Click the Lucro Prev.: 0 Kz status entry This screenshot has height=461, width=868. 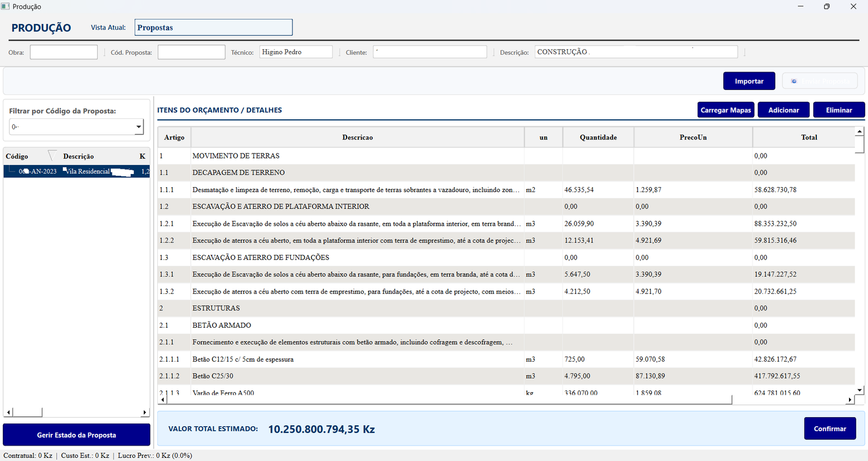(155, 456)
